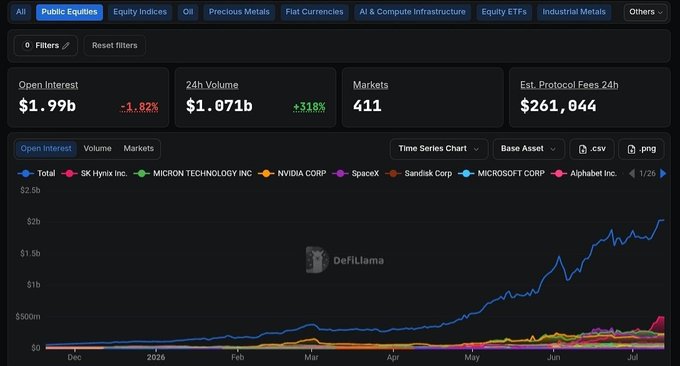Click the 411 markets count
Screen dimensions: 680x366
pyautogui.click(x=367, y=106)
